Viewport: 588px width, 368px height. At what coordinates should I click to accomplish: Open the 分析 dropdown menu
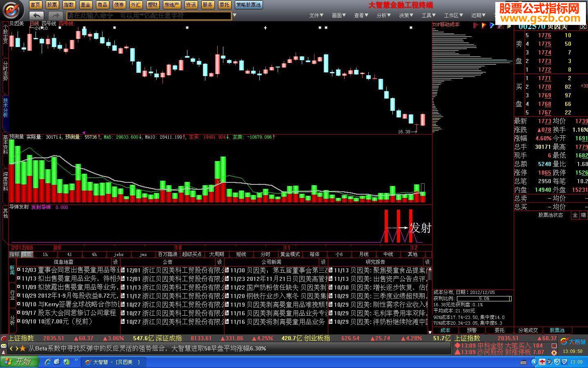pyautogui.click(x=383, y=16)
